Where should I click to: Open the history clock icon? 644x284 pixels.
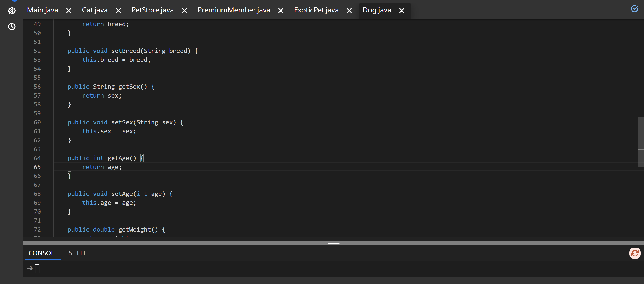coord(12,27)
